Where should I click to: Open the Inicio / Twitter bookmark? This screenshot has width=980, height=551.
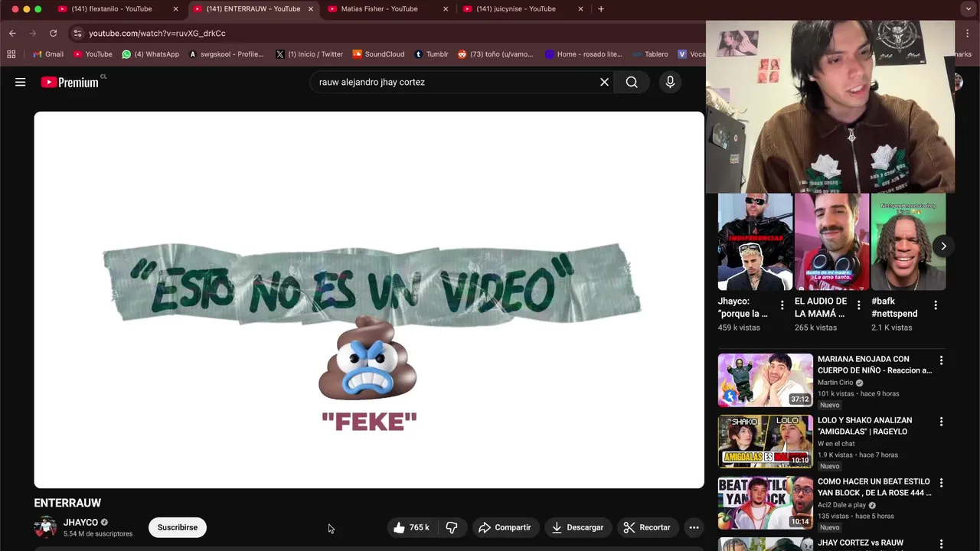coord(309,54)
